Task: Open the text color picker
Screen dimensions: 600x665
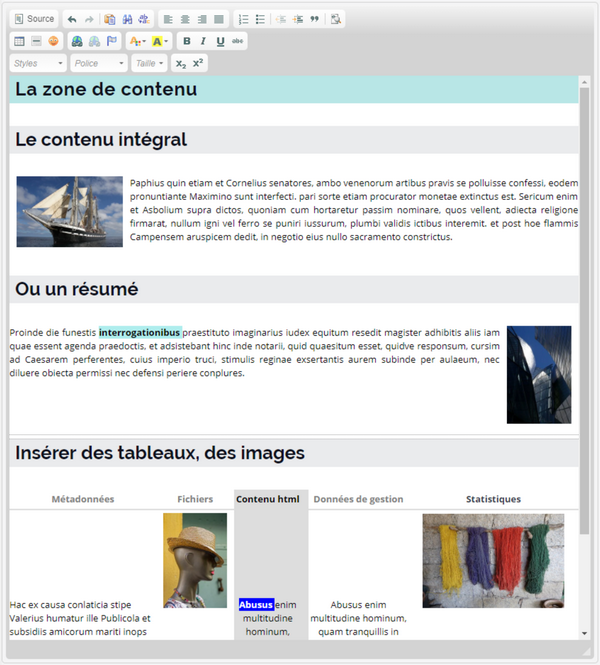Action: click(137, 41)
